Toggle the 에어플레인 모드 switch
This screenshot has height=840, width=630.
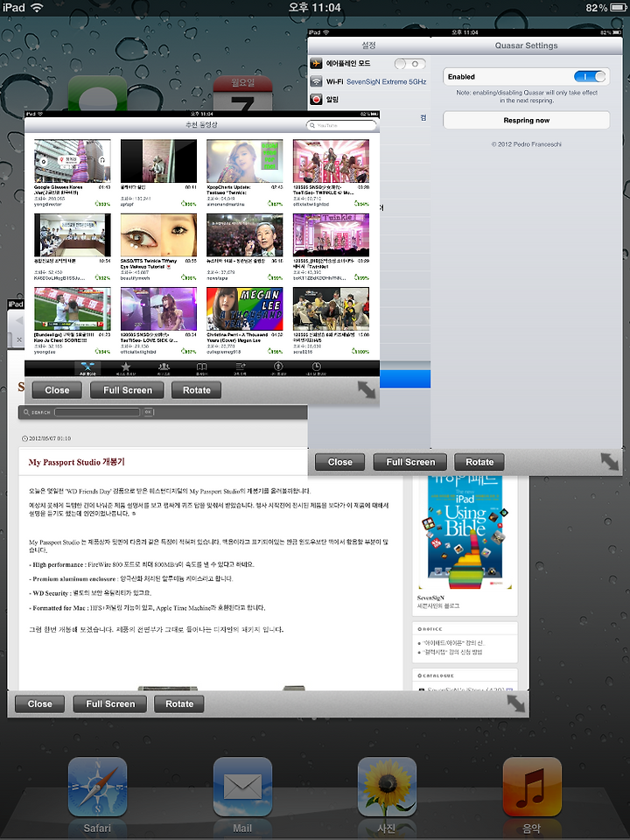click(409, 64)
